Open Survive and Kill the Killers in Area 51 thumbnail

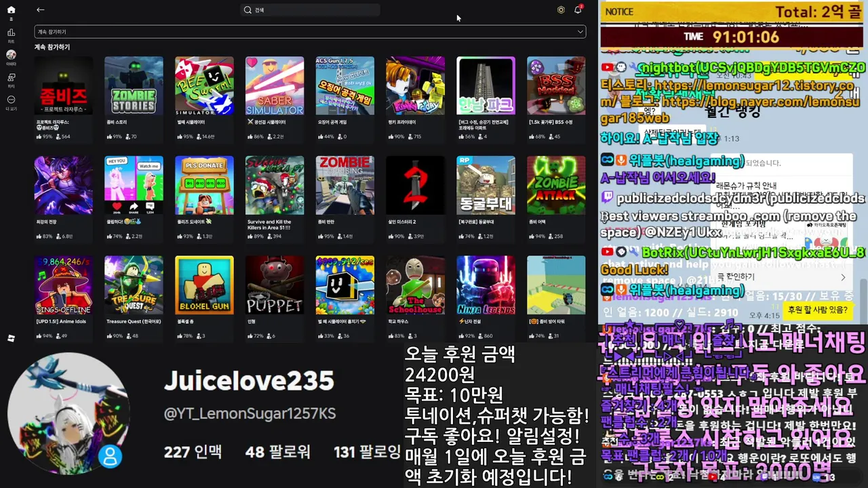275,185
